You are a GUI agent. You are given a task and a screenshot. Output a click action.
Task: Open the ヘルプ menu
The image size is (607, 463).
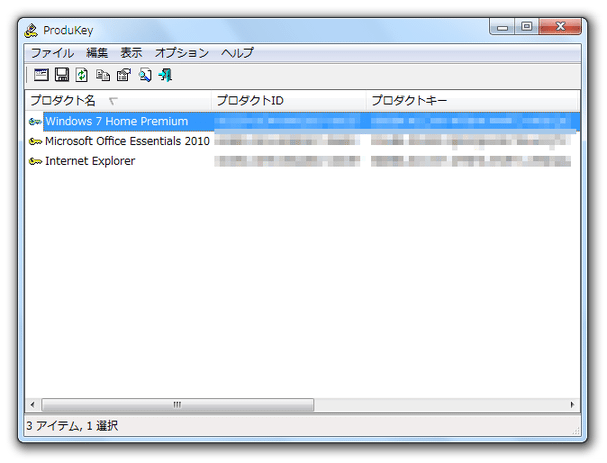[237, 53]
